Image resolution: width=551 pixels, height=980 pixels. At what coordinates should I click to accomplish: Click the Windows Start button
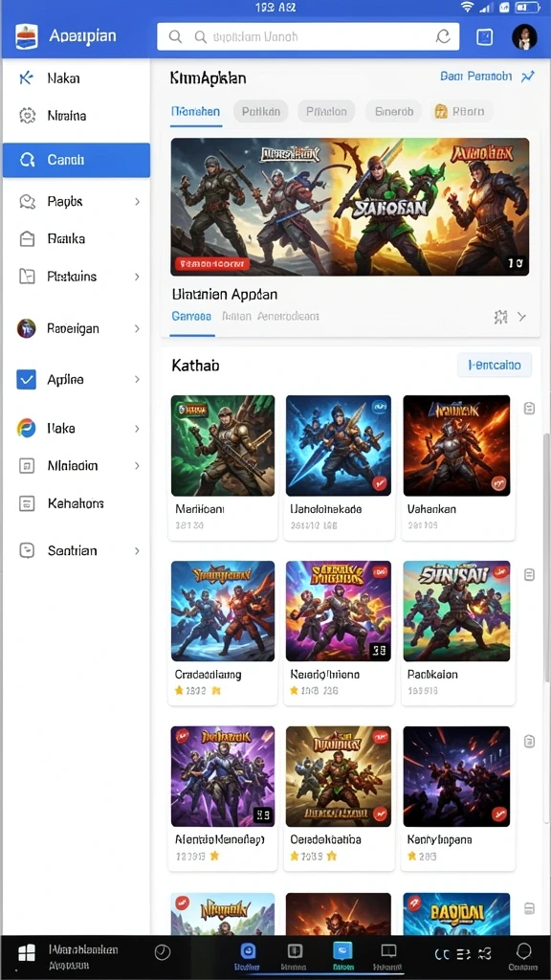(x=26, y=954)
